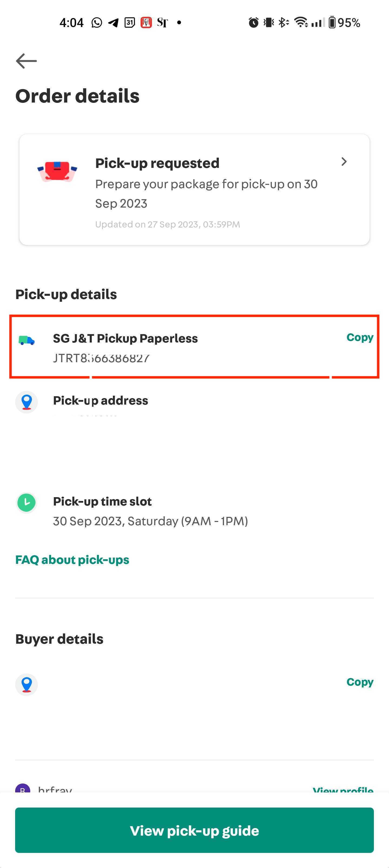
Task: Tap the Pick-up address location pin icon
Action: [26, 402]
